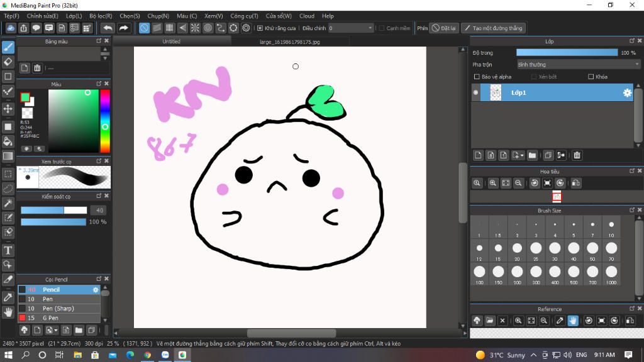Screen dimensions: 644x362
Task: Click the brush size value field 40
Action: (x=99, y=210)
